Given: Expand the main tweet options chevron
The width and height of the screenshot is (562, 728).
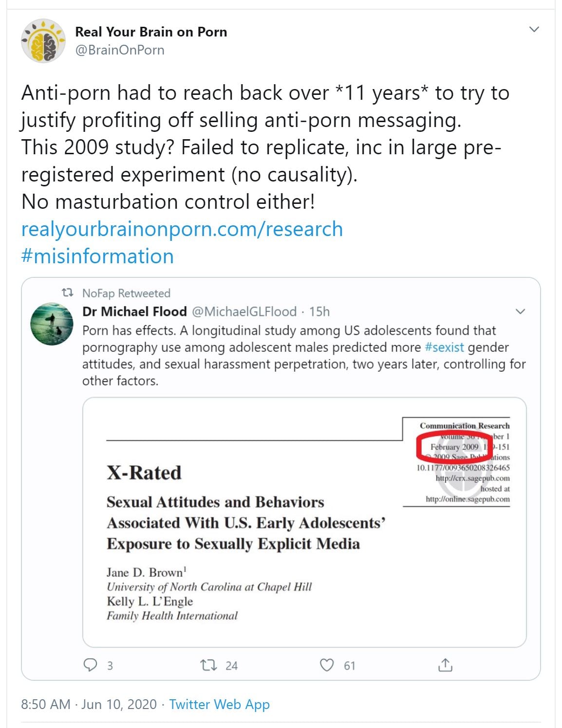Looking at the screenshot, I should (x=534, y=29).
